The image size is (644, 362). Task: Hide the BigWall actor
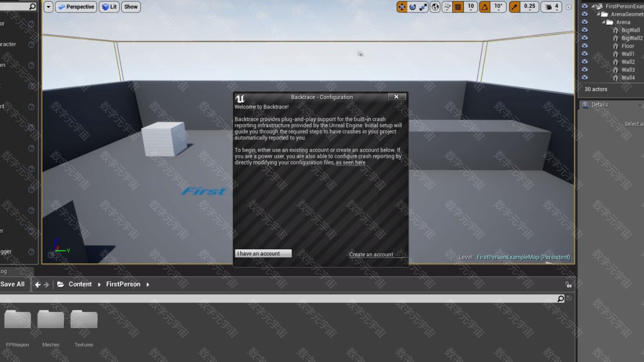(585, 30)
